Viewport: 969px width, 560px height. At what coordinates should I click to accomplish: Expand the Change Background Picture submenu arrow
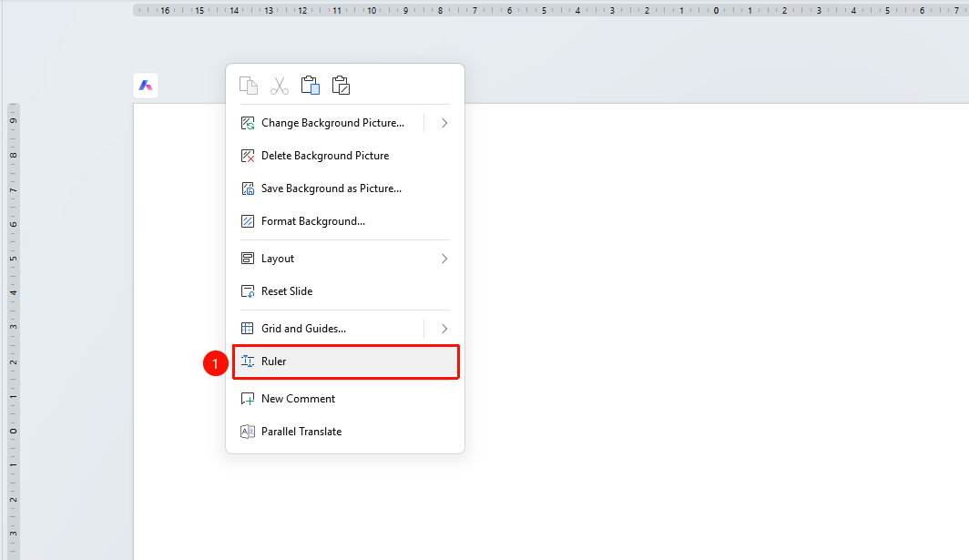444,123
